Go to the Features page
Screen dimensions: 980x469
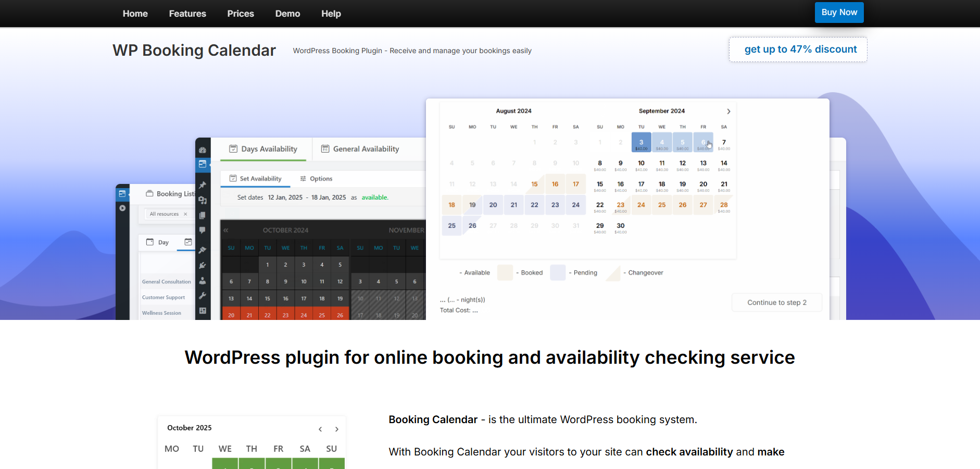tap(187, 14)
